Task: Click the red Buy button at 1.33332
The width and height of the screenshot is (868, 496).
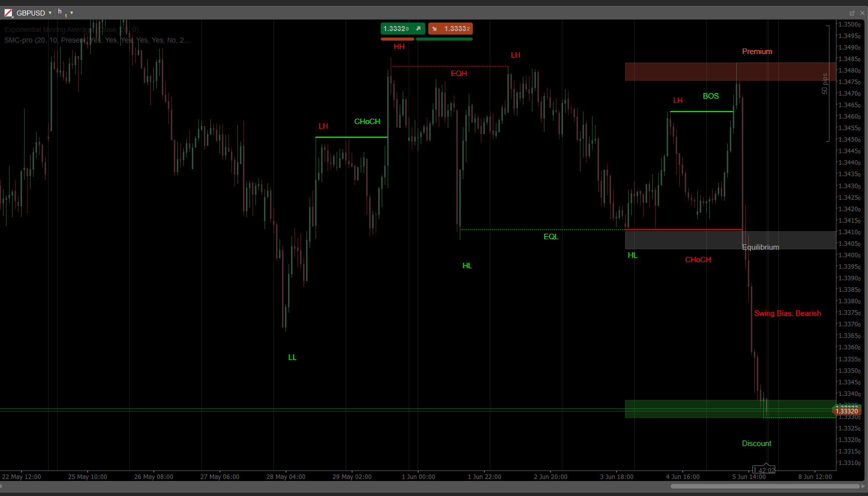Action: (x=450, y=29)
